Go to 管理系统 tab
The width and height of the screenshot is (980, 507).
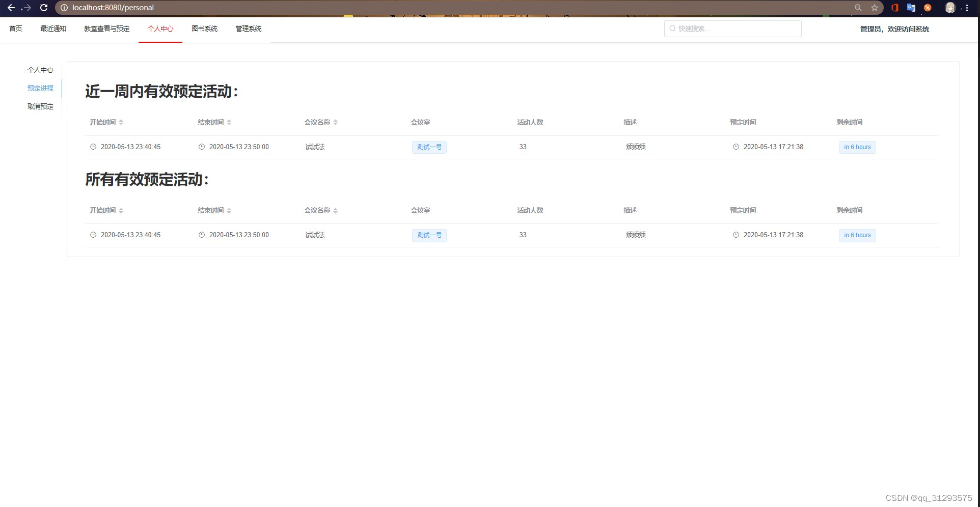coord(249,29)
